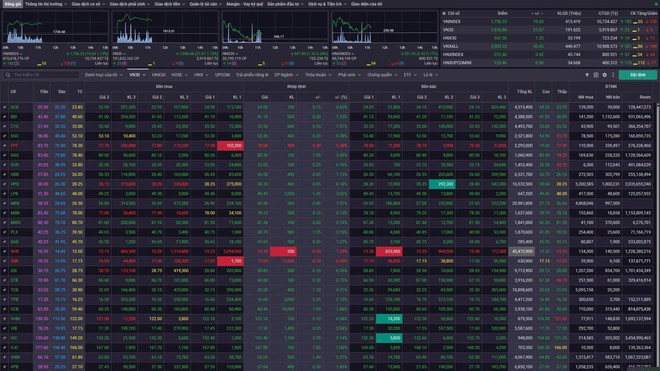Click the green Đặt lệnh button
The width and height of the screenshot is (660, 371).
(637, 75)
